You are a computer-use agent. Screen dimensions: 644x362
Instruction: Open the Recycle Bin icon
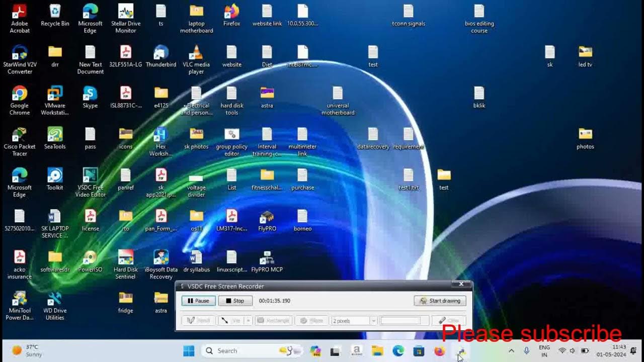tap(55, 15)
